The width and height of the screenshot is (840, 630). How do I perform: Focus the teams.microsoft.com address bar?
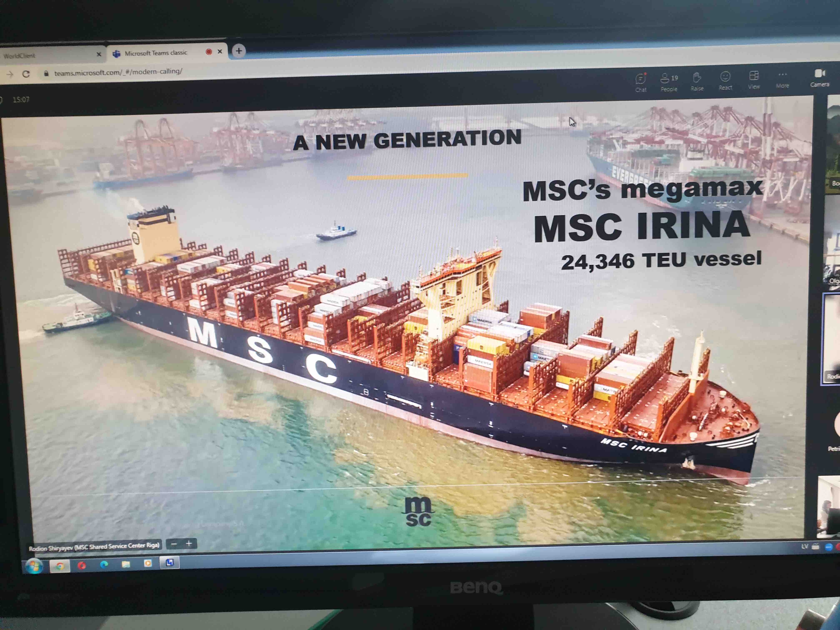click(x=118, y=72)
